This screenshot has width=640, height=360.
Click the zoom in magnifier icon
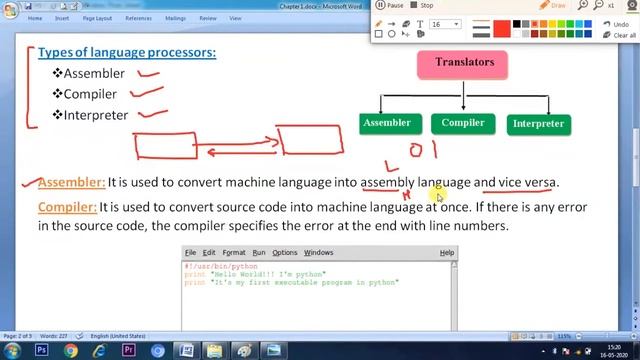tap(582, 5)
